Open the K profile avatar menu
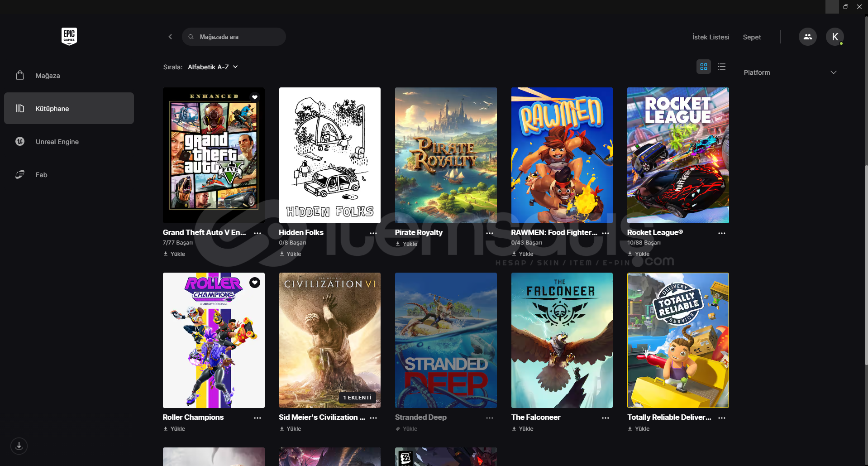The width and height of the screenshot is (868, 466). (835, 37)
